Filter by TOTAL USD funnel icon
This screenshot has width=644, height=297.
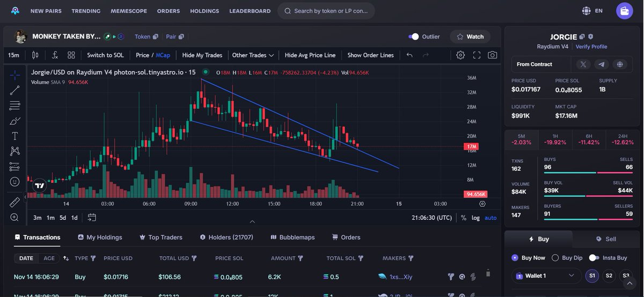click(x=194, y=258)
